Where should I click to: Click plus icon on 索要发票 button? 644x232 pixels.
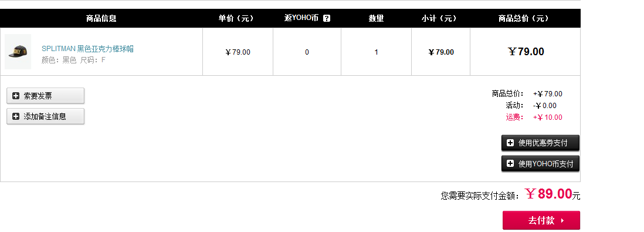(x=16, y=96)
